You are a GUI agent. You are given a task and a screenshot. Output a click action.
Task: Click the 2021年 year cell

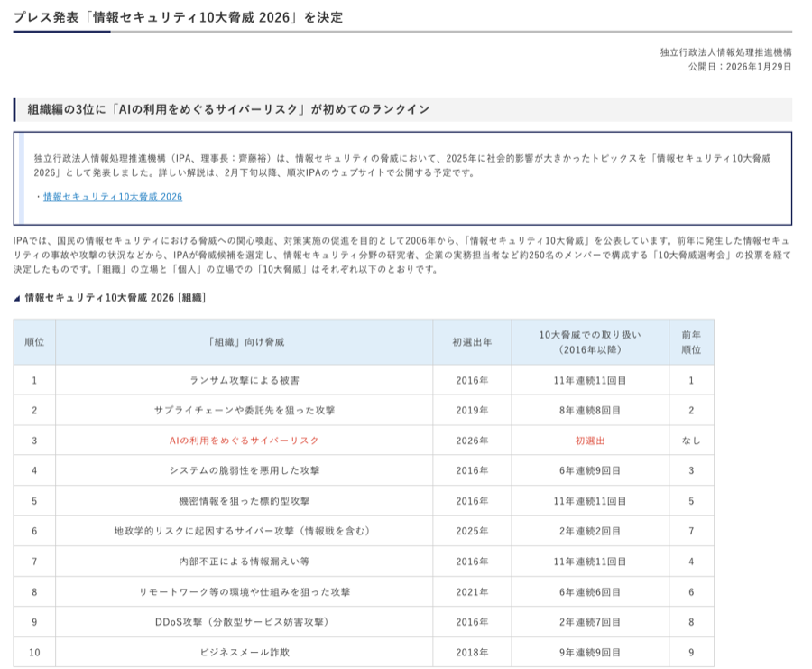click(472, 591)
